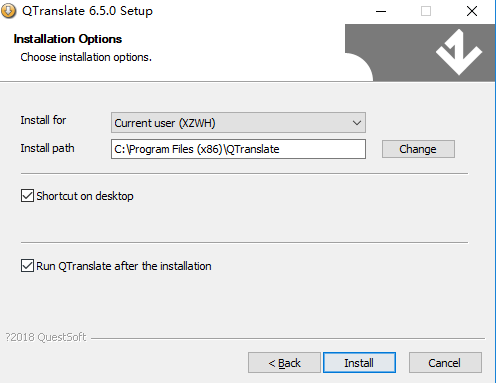Click the 2018 QuestSoft copyright text
Image resolution: width=496 pixels, height=383 pixels.
coord(46,337)
